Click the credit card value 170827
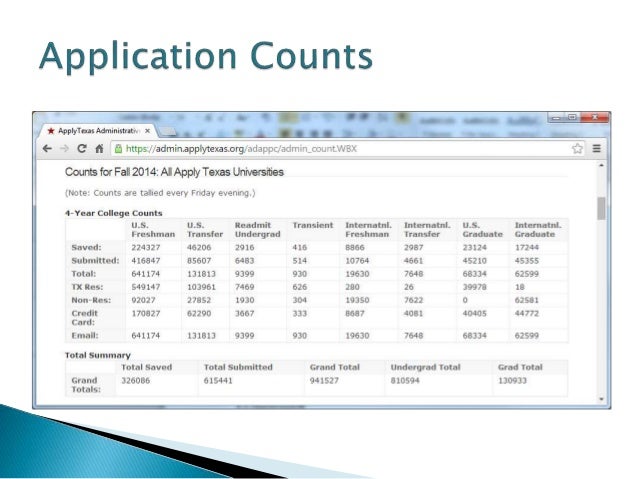The height and width of the screenshot is (479, 638). [x=146, y=314]
